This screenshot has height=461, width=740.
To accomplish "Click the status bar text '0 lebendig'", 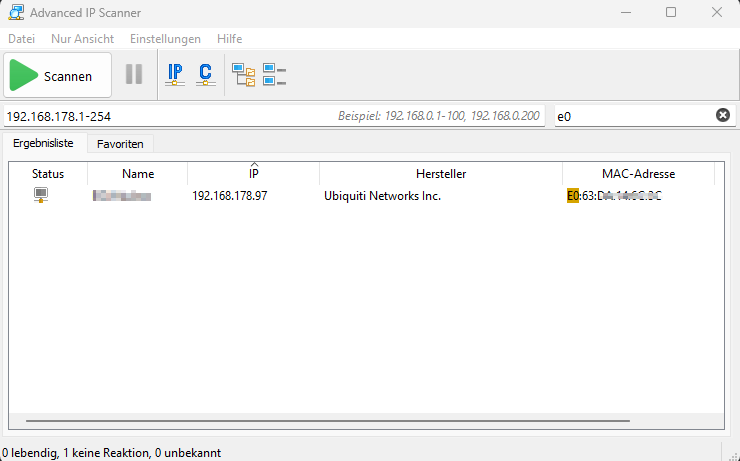I will [30, 453].
